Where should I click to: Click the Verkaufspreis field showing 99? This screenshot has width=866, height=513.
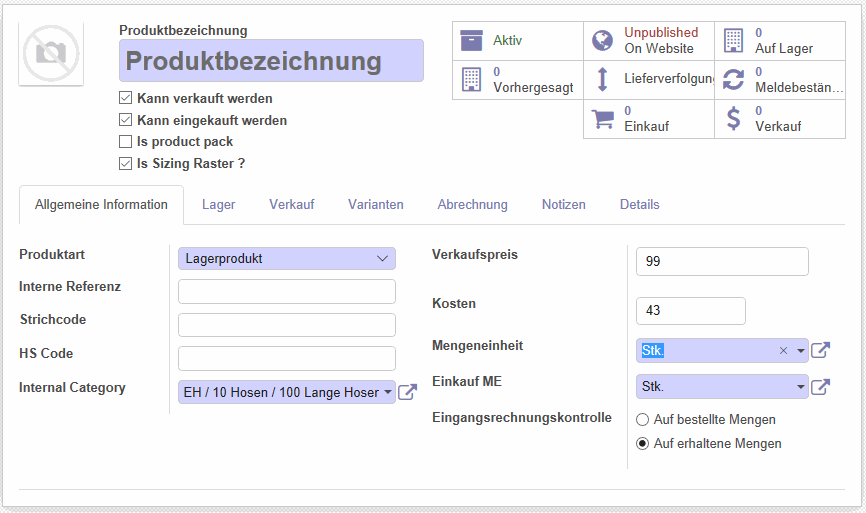pyautogui.click(x=722, y=262)
